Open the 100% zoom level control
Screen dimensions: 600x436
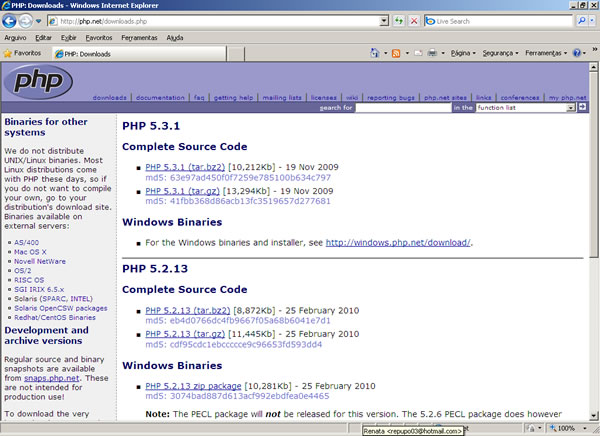(568, 428)
